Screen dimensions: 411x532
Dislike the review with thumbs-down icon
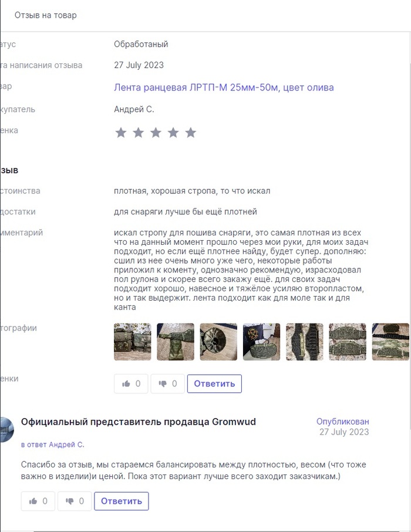click(x=168, y=383)
